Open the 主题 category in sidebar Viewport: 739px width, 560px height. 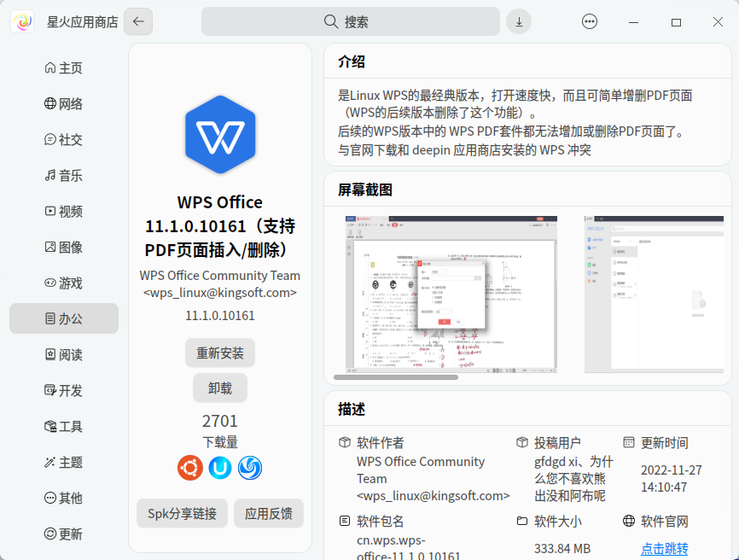click(63, 462)
